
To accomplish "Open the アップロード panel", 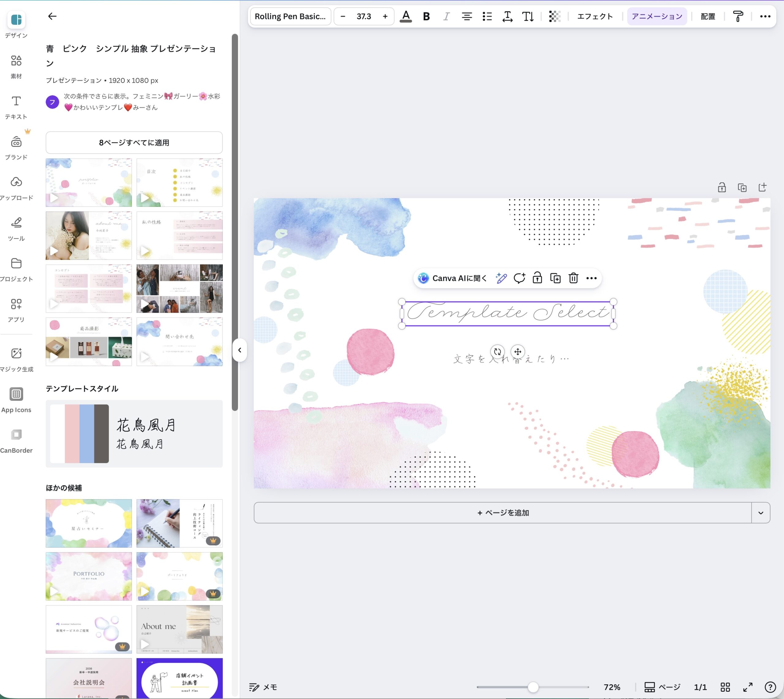I will 16,186.
